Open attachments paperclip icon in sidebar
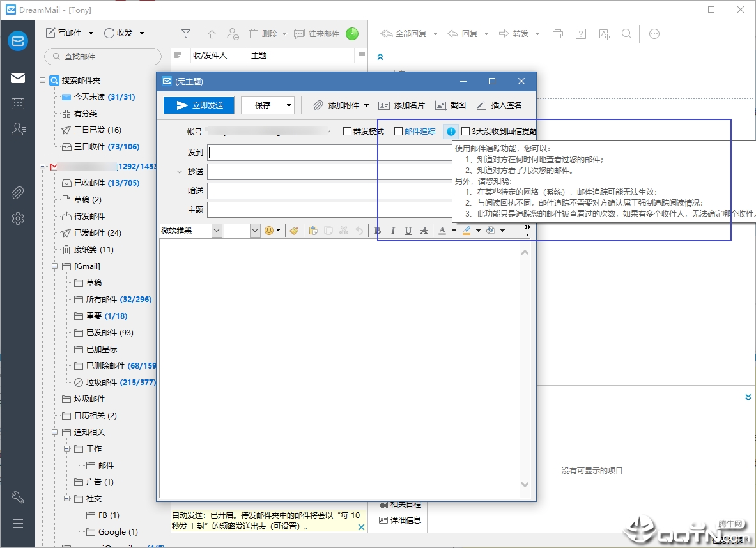The image size is (756, 548). (18, 193)
